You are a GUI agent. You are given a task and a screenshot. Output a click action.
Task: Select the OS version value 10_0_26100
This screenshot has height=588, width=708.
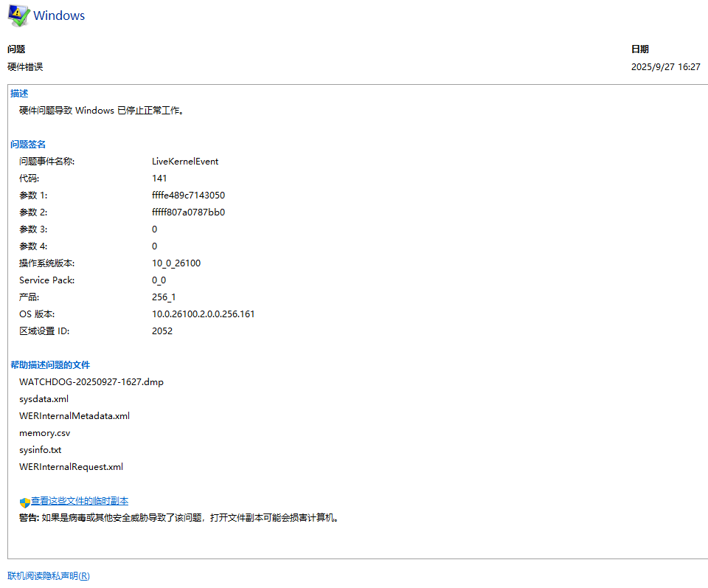click(176, 263)
